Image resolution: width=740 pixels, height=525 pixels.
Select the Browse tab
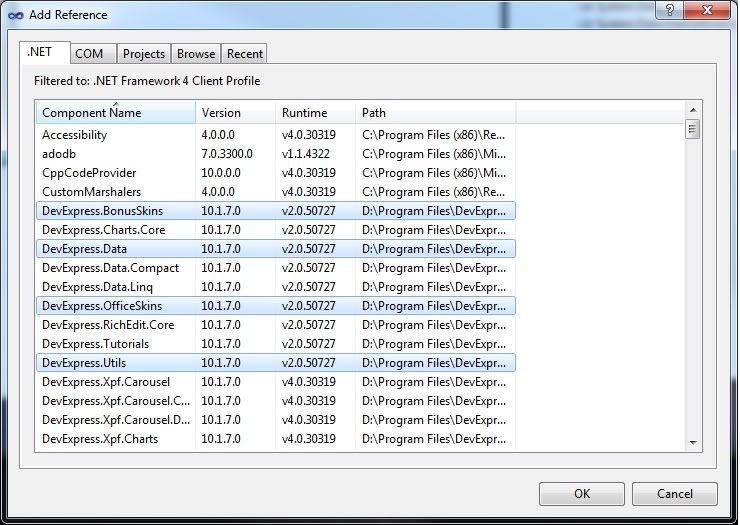[x=196, y=54]
